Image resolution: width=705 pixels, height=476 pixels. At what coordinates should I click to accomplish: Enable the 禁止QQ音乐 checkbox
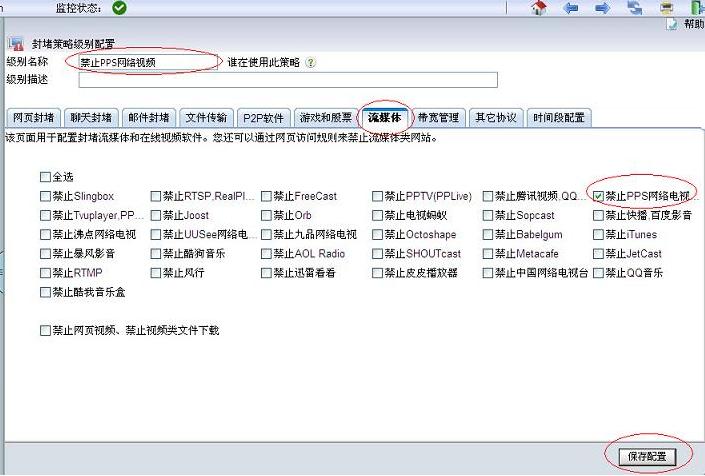point(598,273)
